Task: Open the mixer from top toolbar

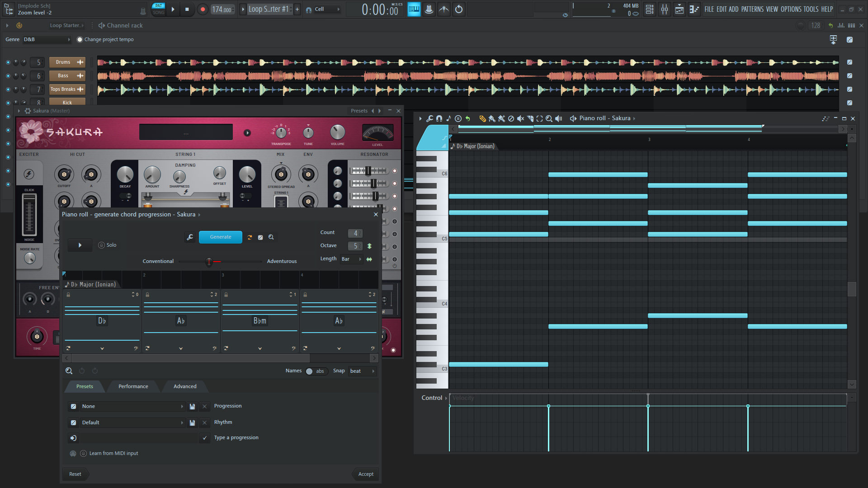Action: coord(664,9)
